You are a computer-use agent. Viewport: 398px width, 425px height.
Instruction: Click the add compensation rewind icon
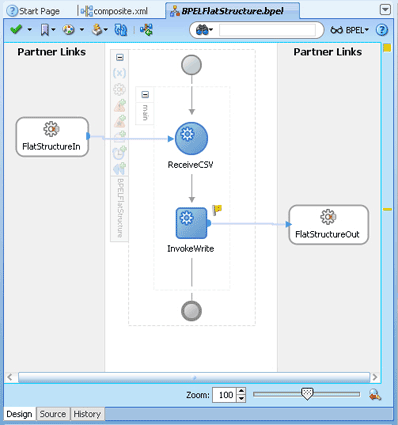tap(120, 168)
